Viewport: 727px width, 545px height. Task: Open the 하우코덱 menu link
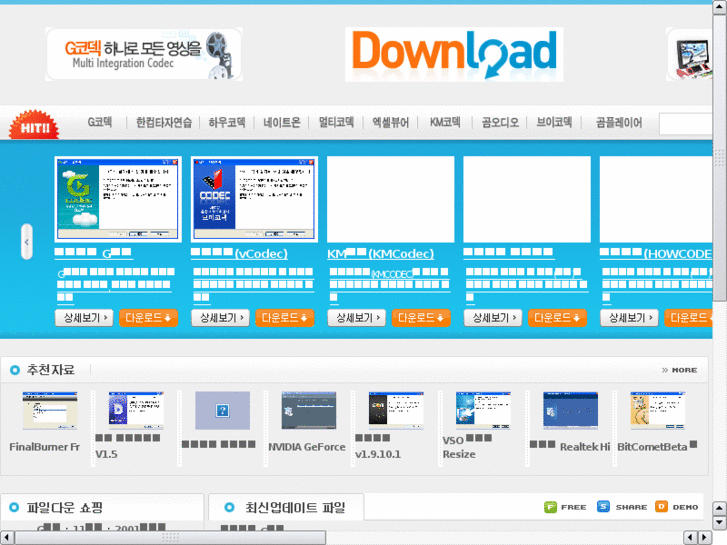tap(227, 122)
